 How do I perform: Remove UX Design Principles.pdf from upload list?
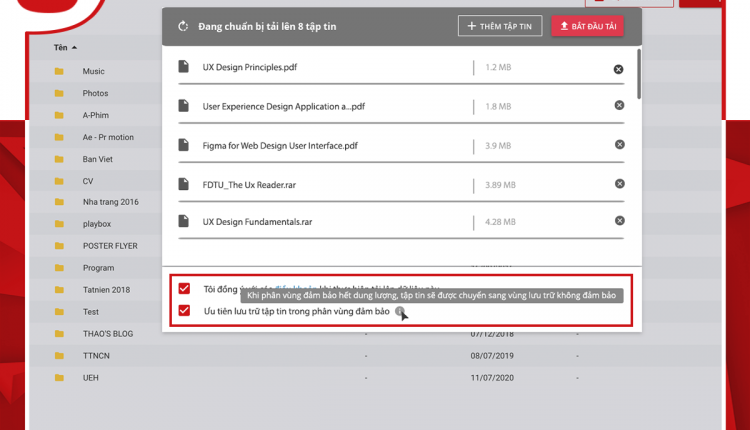(618, 69)
